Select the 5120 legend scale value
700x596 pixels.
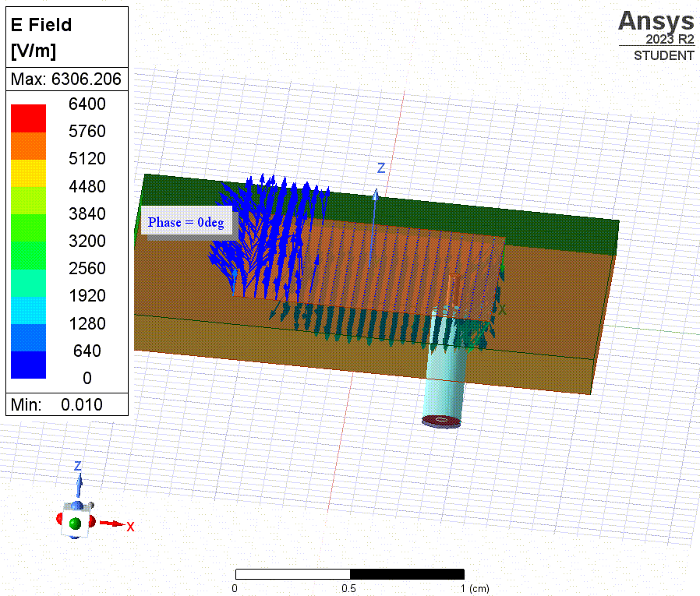click(87, 158)
